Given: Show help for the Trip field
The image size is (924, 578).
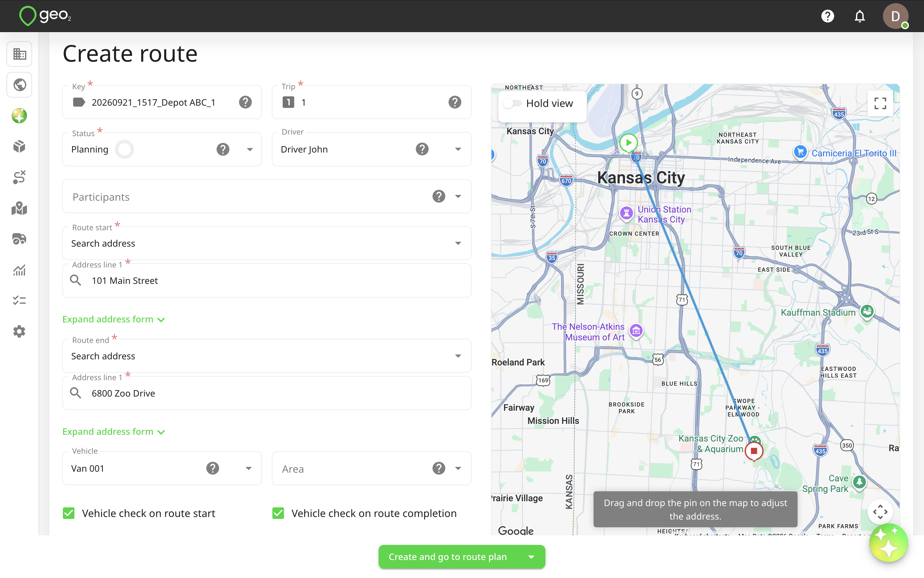Looking at the screenshot, I should tap(455, 102).
